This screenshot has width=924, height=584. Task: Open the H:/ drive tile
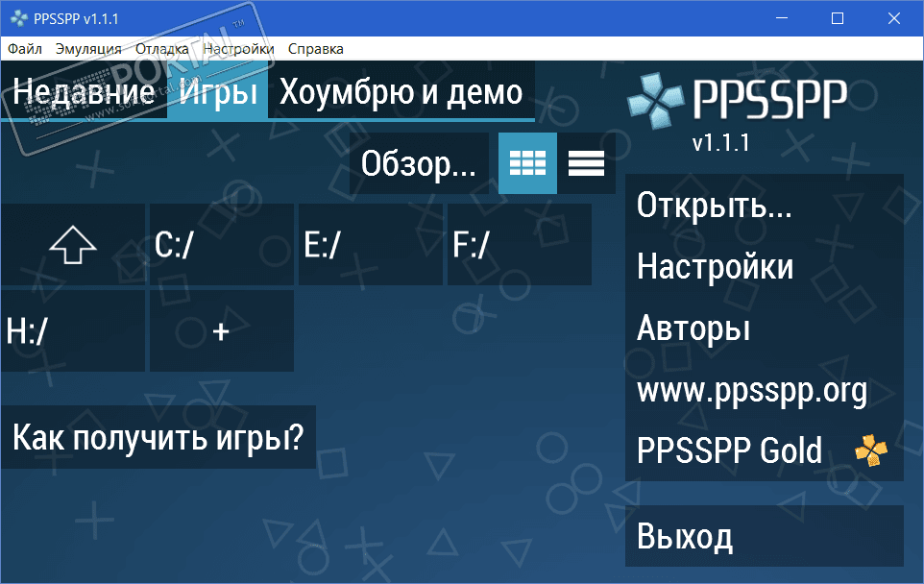point(73,331)
